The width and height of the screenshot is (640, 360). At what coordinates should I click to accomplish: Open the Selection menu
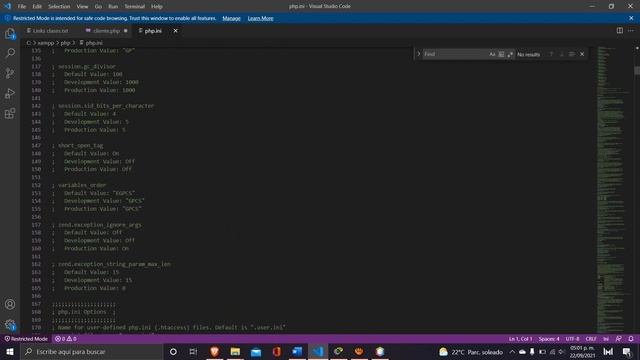click(x=59, y=7)
